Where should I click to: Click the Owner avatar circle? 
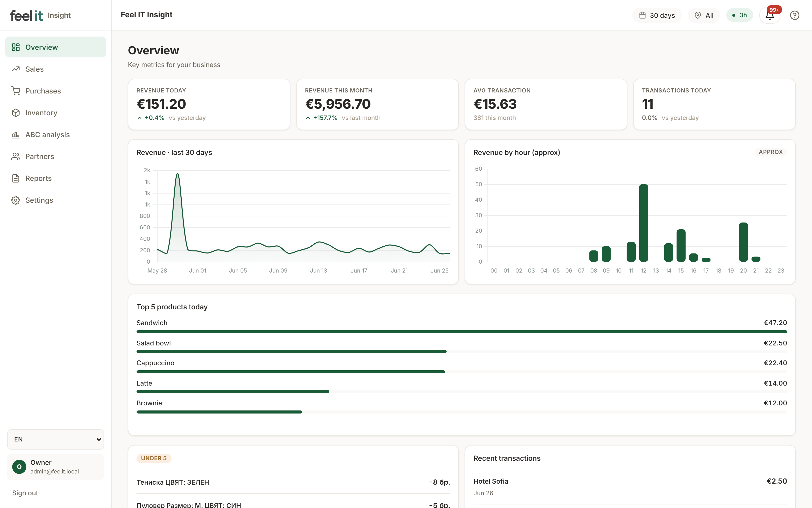coord(19,467)
